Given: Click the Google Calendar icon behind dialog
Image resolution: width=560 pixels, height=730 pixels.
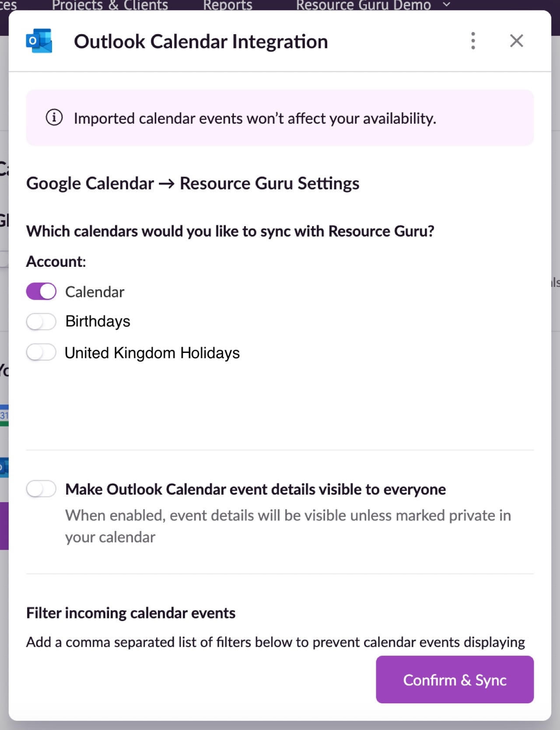Looking at the screenshot, I should 4,415.
